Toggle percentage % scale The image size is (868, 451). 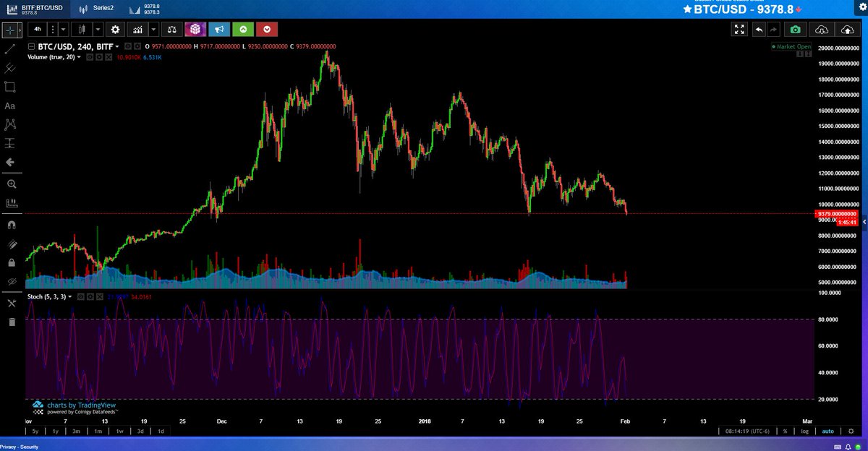785,431
